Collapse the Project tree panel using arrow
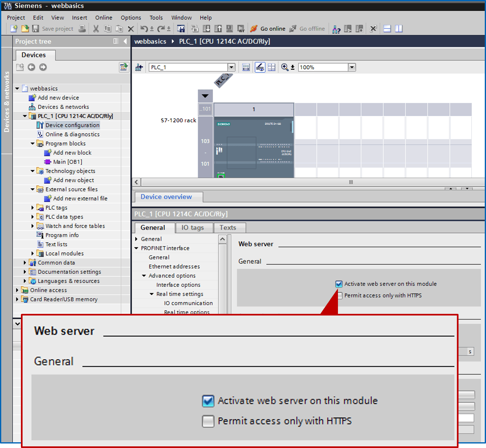The height and width of the screenshot is (448, 486). coord(125,41)
